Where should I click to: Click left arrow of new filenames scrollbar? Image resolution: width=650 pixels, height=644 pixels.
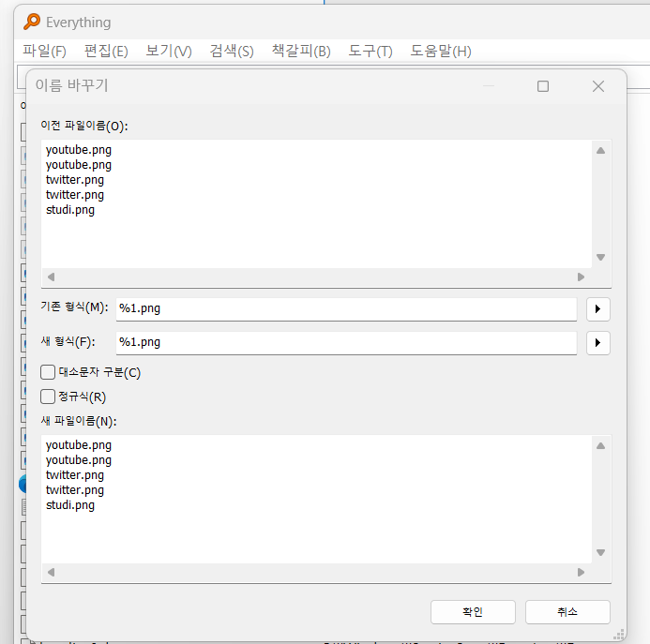point(52,573)
